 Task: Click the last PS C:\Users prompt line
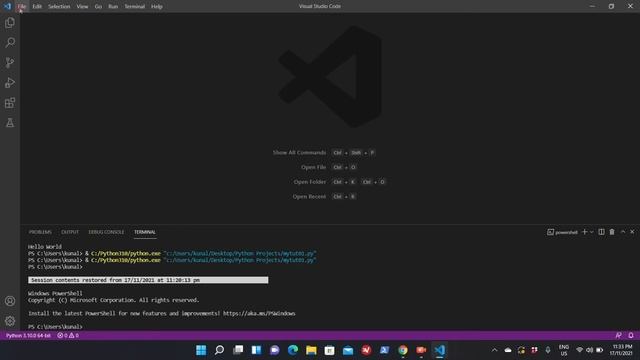pos(55,327)
